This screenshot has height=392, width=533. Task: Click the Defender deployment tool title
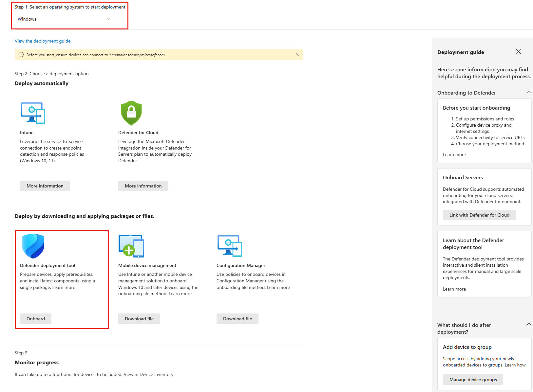pos(48,265)
